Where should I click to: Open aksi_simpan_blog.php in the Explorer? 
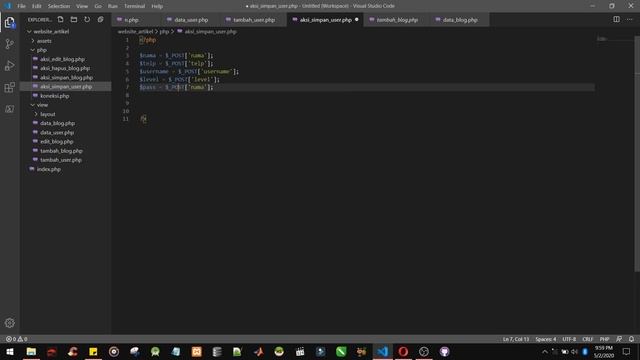(x=65, y=78)
